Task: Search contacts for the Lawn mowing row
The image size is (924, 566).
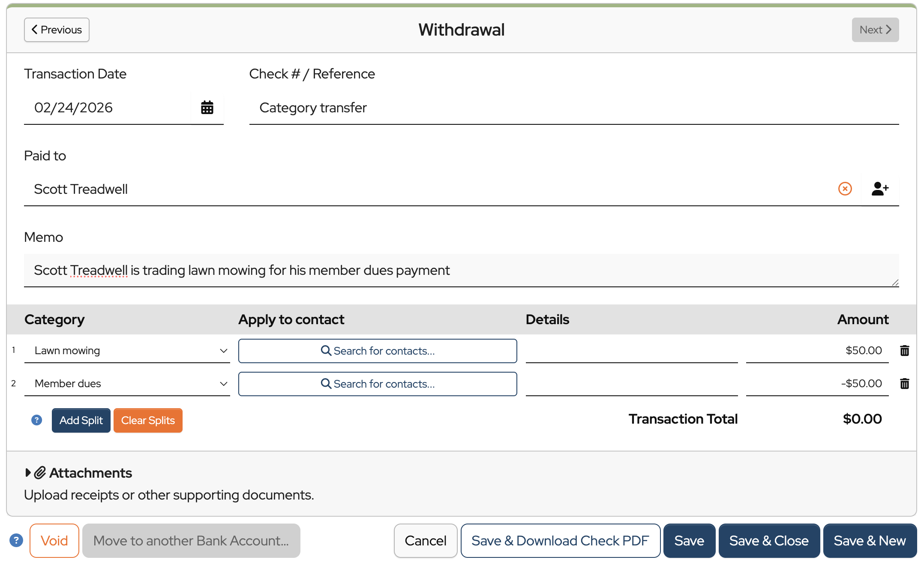Action: (378, 351)
